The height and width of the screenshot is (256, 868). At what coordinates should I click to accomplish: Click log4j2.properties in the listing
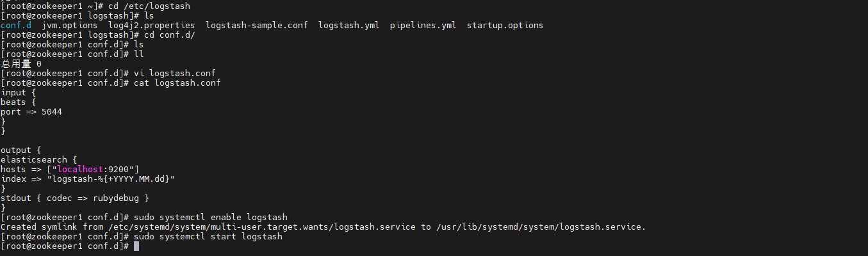[151, 26]
